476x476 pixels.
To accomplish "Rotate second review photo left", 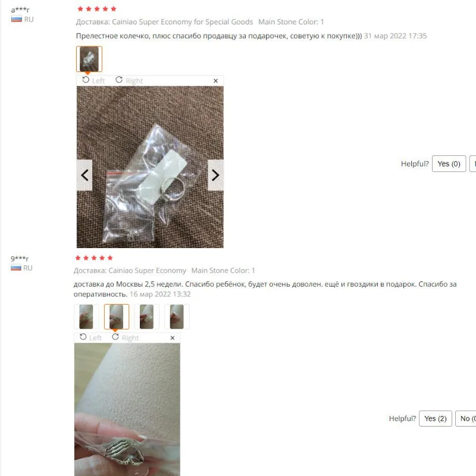I will 90,337.
